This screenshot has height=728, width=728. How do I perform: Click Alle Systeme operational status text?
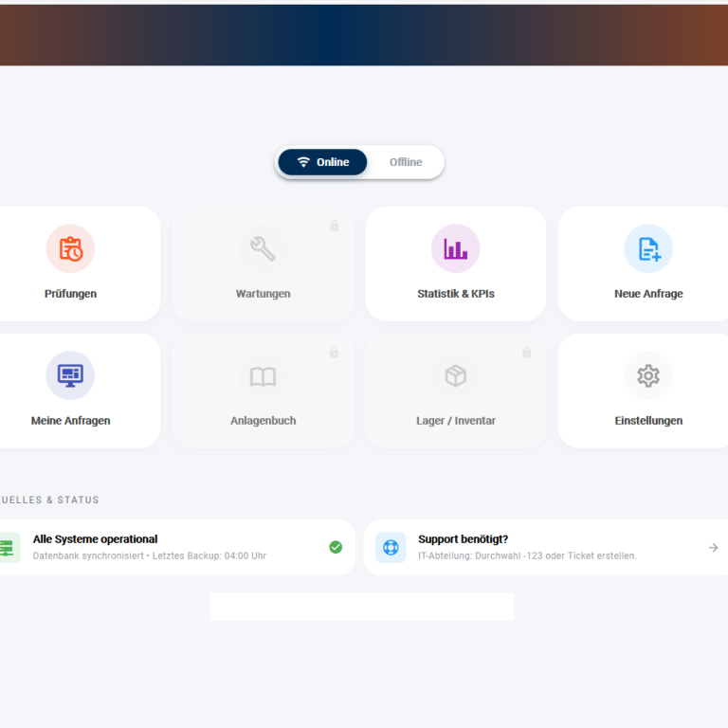coord(95,539)
